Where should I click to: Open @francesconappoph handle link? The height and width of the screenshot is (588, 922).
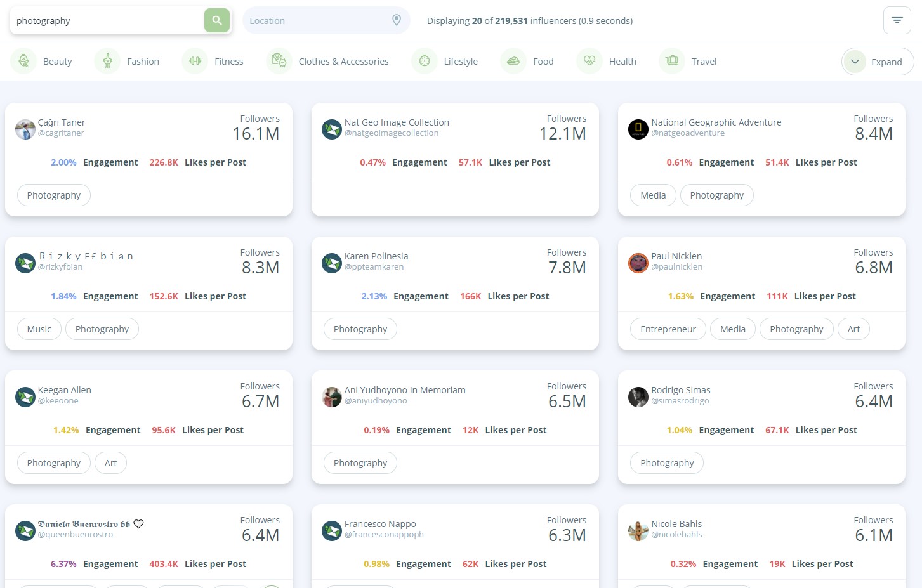tap(384, 535)
